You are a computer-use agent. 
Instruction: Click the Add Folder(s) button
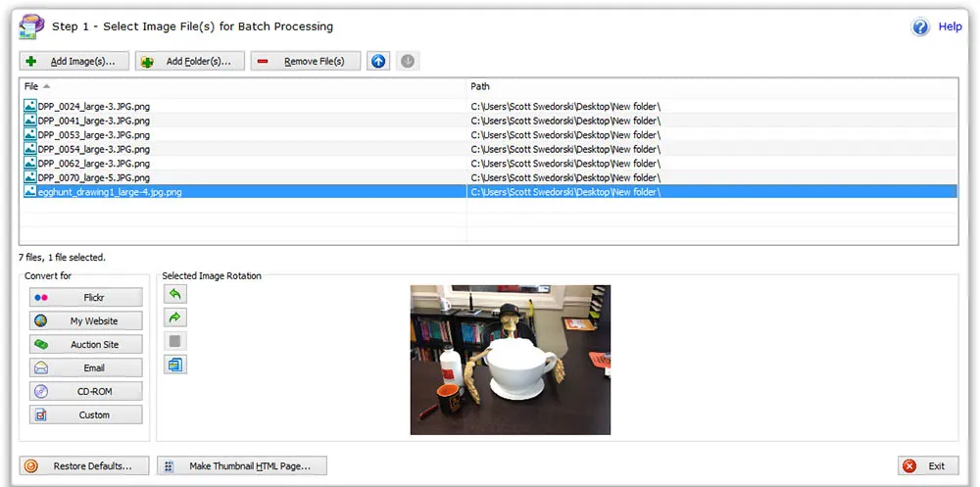190,62
